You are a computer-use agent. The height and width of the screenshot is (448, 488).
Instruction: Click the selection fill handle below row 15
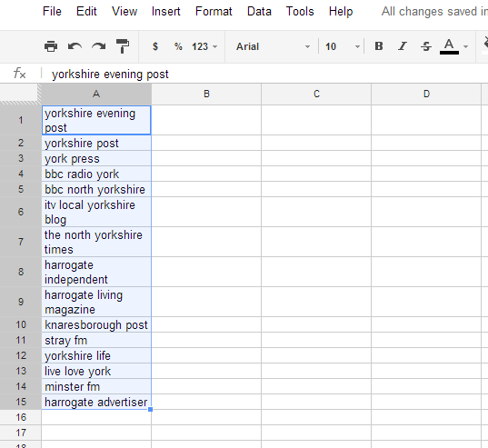150,410
